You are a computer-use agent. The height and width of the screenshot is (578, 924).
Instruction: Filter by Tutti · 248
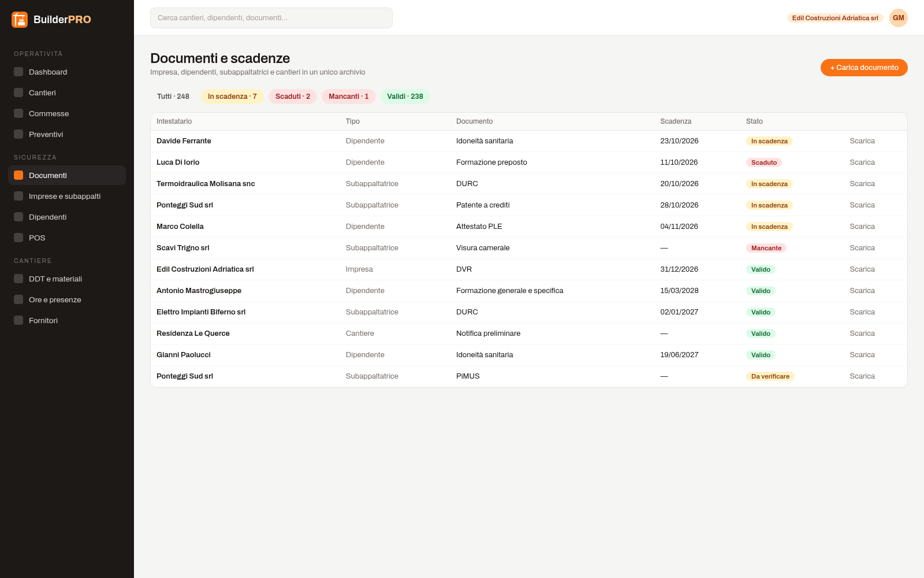click(x=173, y=97)
